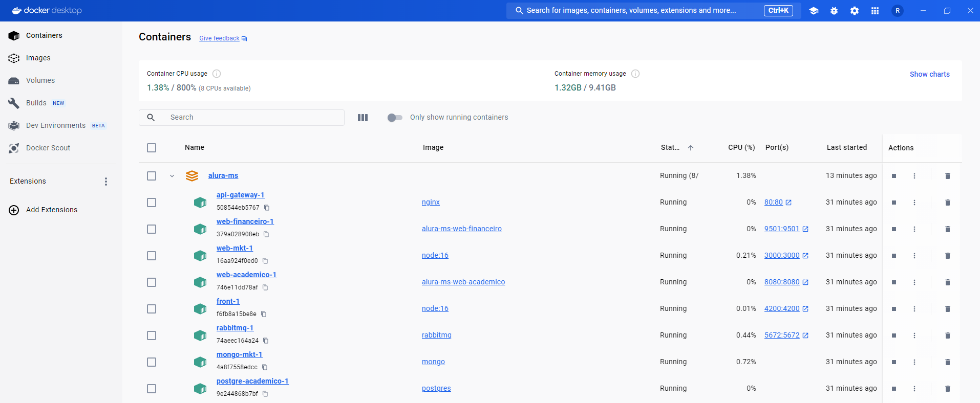Stop the mongo-mkt-1 container

point(894,362)
